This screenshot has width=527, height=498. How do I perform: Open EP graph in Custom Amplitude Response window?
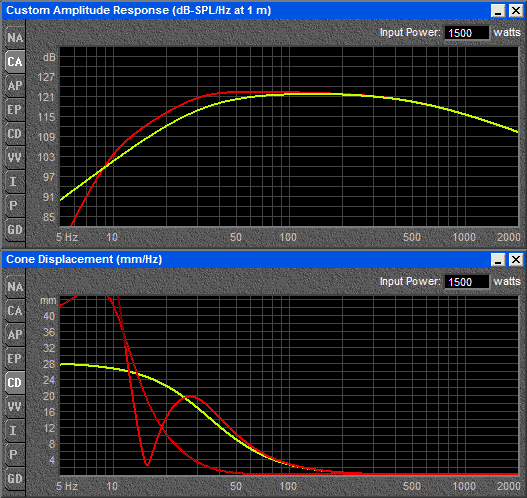15,110
